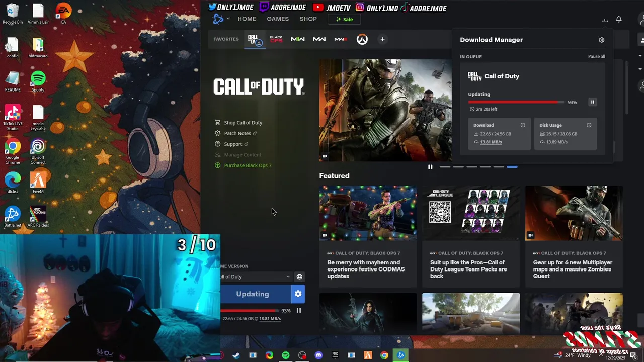
Task: Pause the Call of Duty update in queue
Action: coord(593,102)
